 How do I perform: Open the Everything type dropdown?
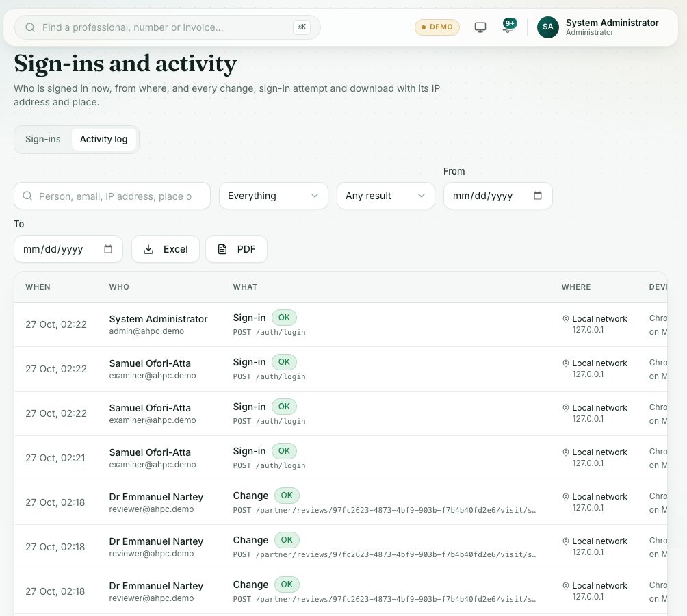pos(274,196)
